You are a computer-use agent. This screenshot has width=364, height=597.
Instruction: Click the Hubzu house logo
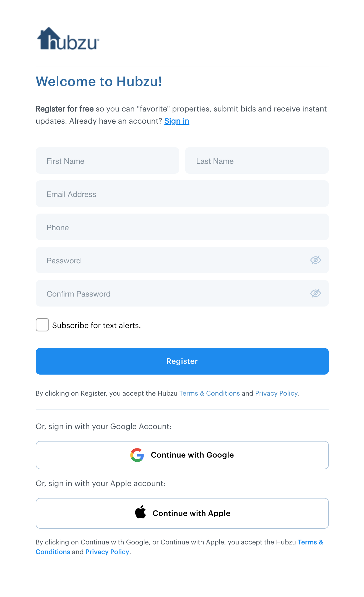[x=68, y=39]
